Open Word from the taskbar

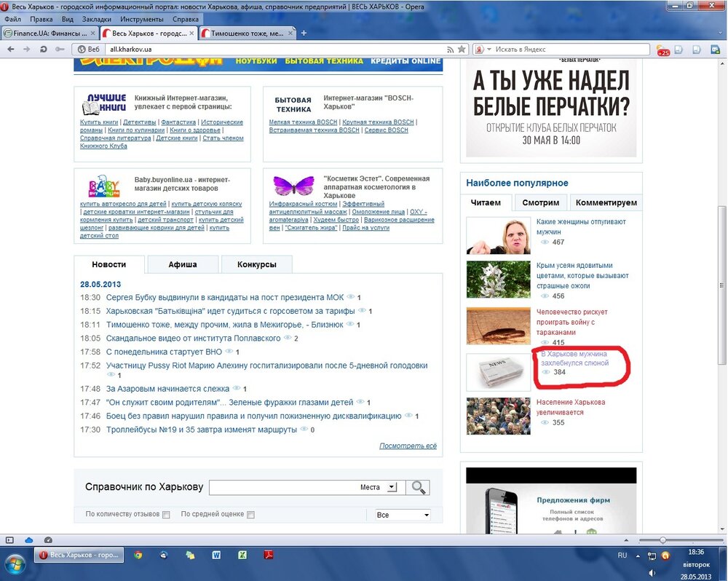[216, 555]
